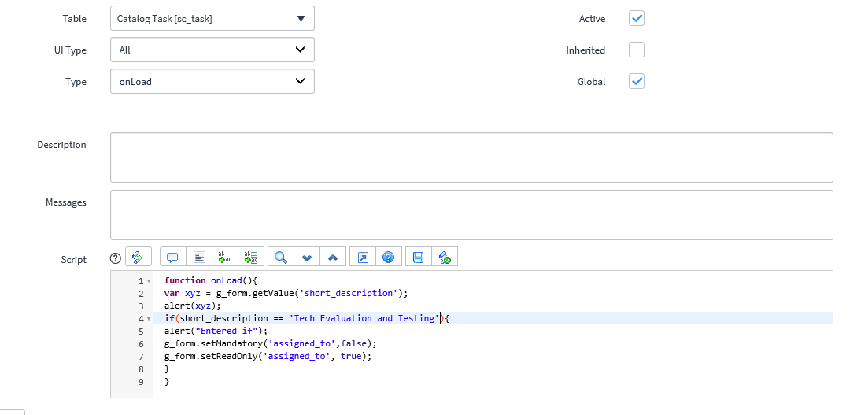The height and width of the screenshot is (415, 868).
Task: Uncheck the Global checkbox
Action: tap(637, 81)
